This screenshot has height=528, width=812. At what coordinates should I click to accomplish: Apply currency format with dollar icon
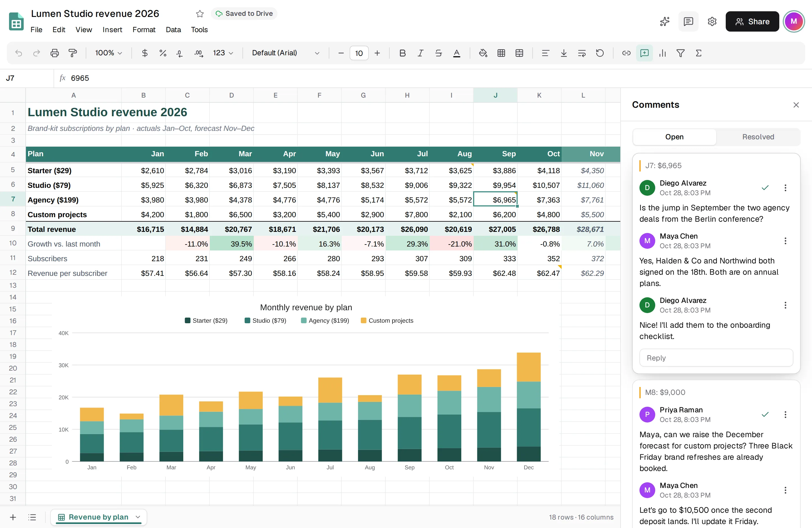(145, 53)
